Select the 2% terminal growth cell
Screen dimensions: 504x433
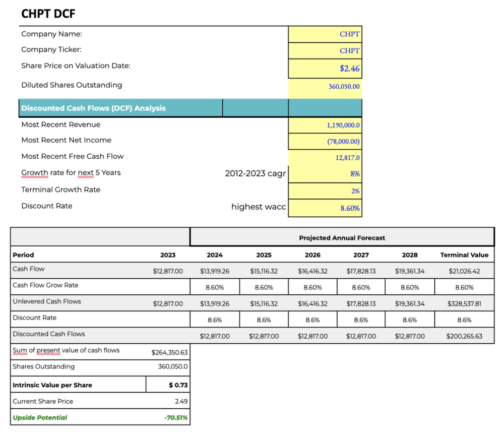[325, 191]
